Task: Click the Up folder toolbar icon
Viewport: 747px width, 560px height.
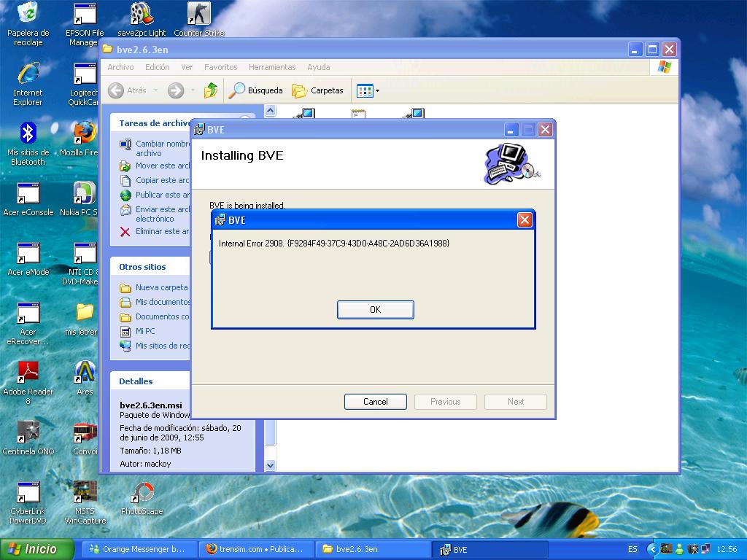Action: [211, 90]
